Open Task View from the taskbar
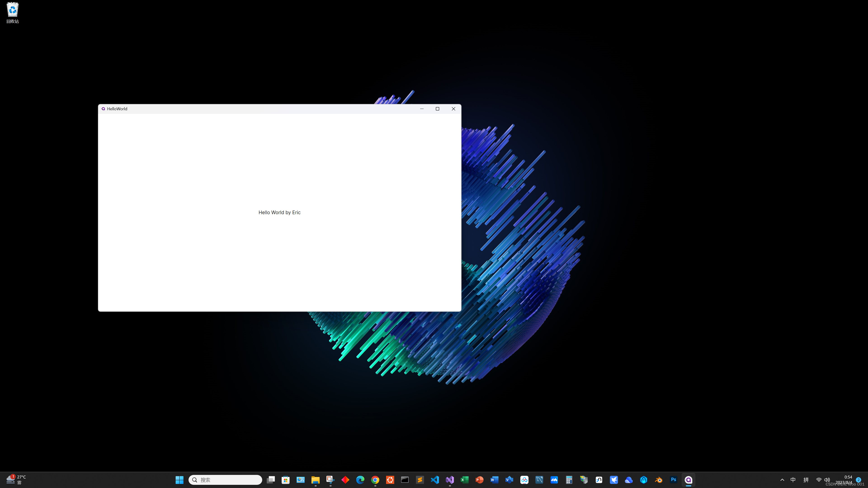The width and height of the screenshot is (868, 488). pyautogui.click(x=271, y=480)
